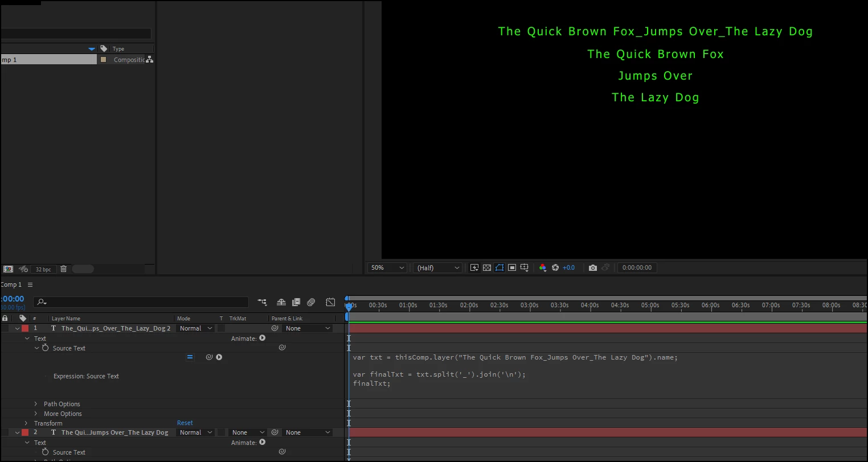Click the expression pick whip icon
Screen dimensions: 868x462
coord(209,357)
